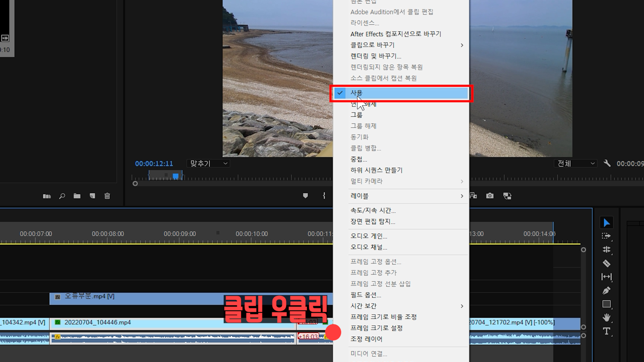This screenshot has height=362, width=644.
Task: Open the 맞추기 zoom level dropdown
Action: (208, 164)
